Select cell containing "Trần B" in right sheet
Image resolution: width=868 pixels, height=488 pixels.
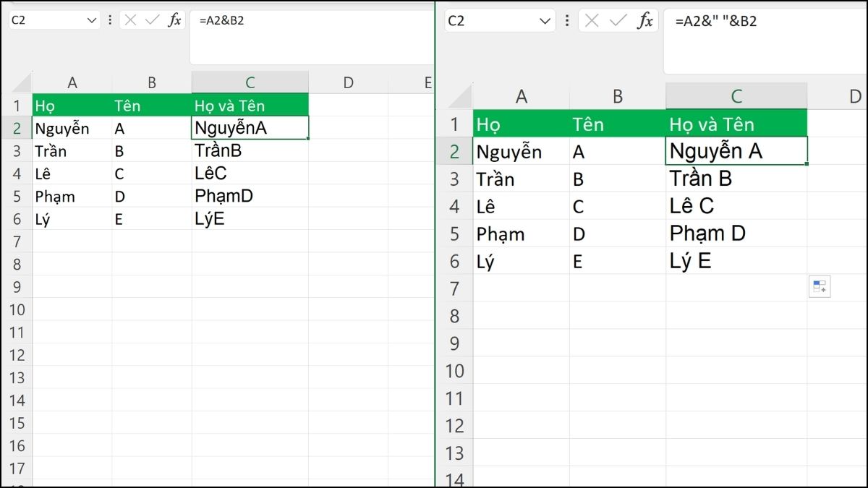coord(736,179)
